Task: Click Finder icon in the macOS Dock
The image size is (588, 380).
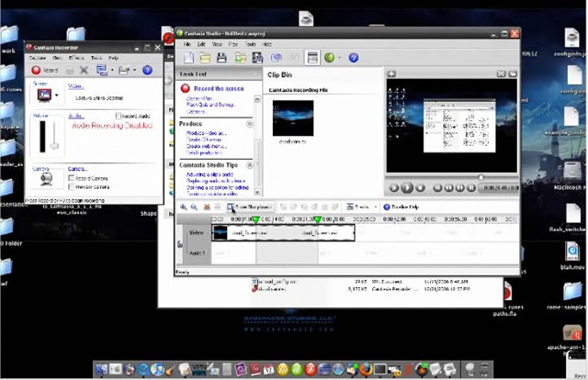Action: [101, 370]
